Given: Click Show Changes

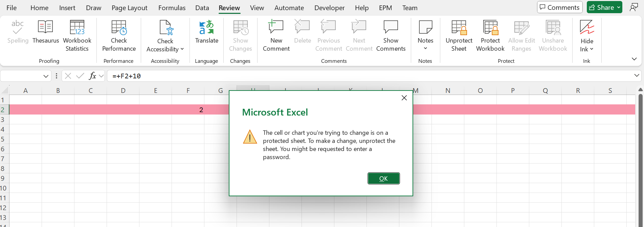Looking at the screenshot, I should [240, 36].
